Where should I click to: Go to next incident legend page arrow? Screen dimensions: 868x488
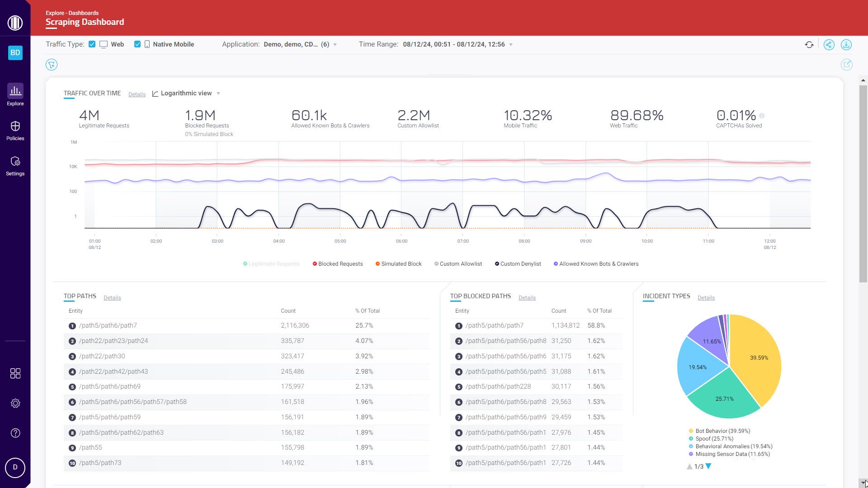[708, 466]
